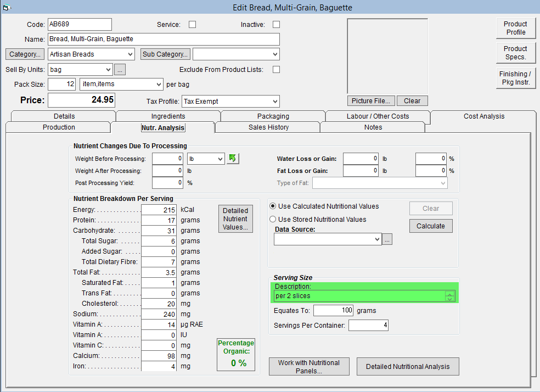Click the Sub Category... button

[165, 54]
